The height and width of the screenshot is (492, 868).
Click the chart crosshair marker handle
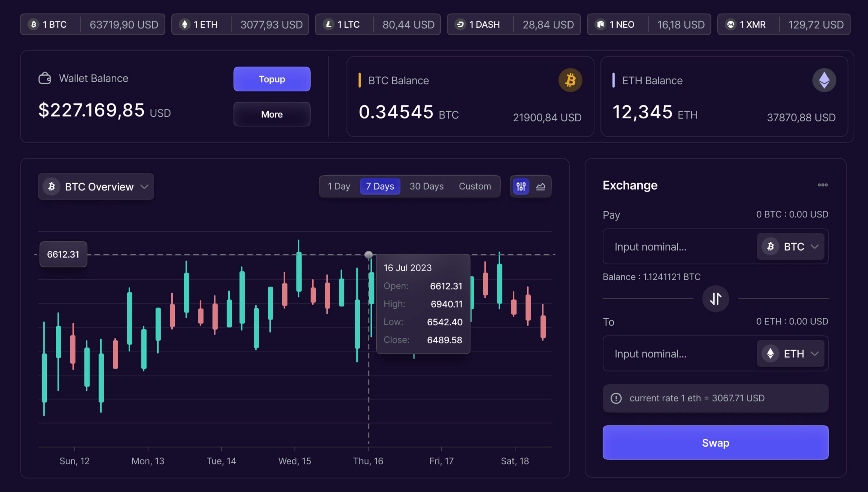[369, 254]
